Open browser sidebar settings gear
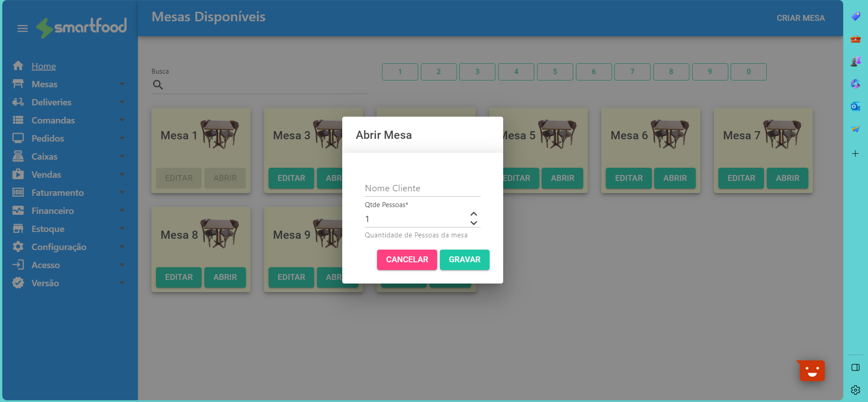868x402 pixels. coord(855,390)
